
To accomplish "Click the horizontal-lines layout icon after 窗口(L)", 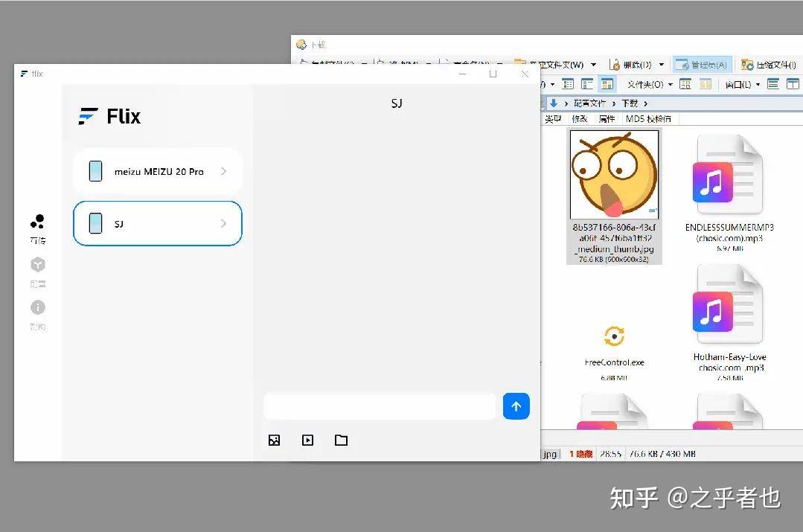I will pos(773,84).
